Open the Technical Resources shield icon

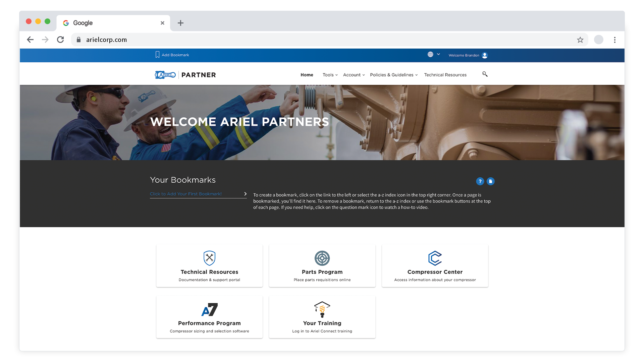pos(209,258)
